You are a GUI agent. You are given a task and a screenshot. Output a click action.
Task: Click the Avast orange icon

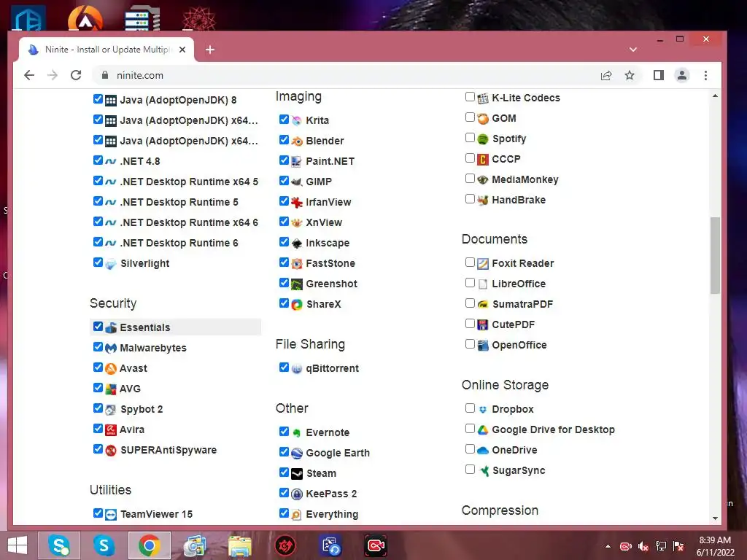(x=111, y=368)
